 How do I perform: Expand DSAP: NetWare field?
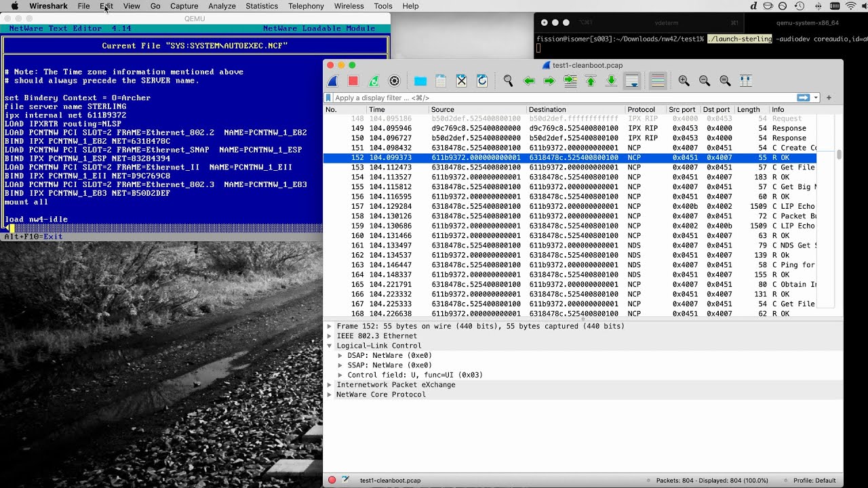pos(340,355)
